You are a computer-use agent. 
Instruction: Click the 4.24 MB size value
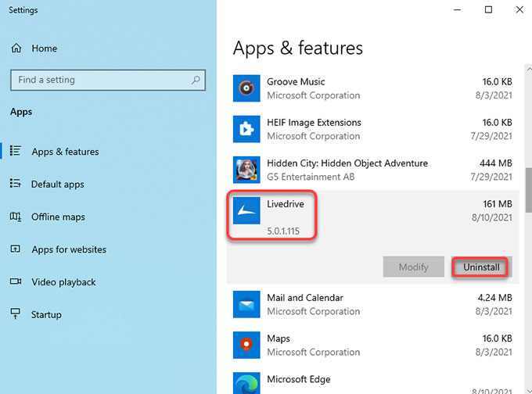(494, 298)
